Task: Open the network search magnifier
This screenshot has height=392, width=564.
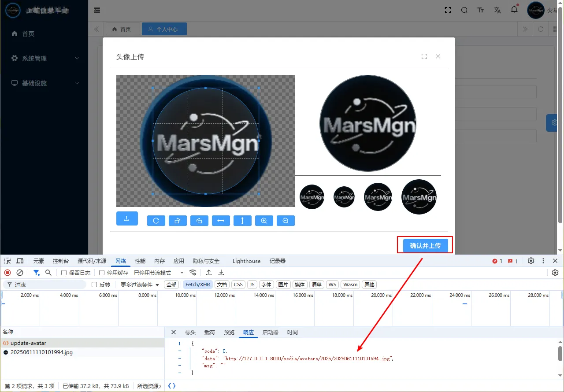Action: click(48, 273)
